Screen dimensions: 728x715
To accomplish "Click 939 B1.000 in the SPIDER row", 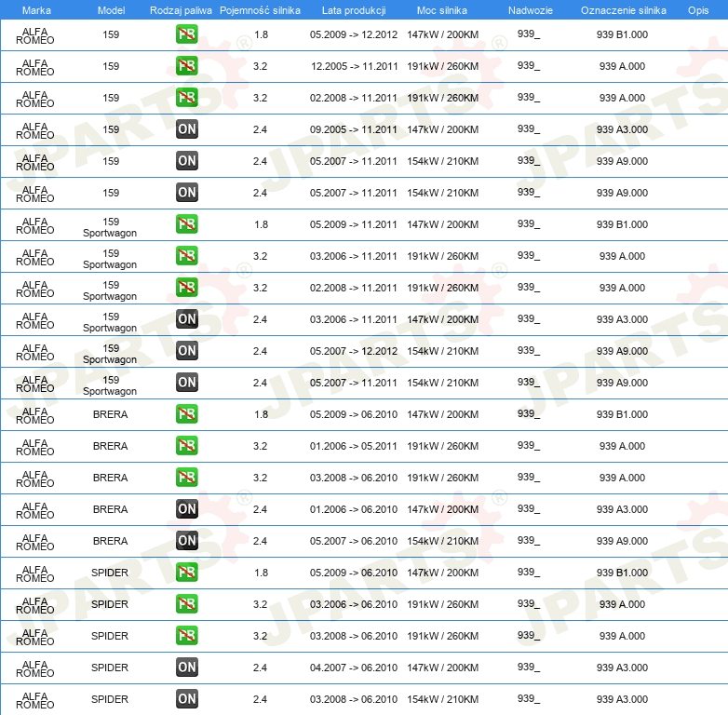I will (622, 573).
